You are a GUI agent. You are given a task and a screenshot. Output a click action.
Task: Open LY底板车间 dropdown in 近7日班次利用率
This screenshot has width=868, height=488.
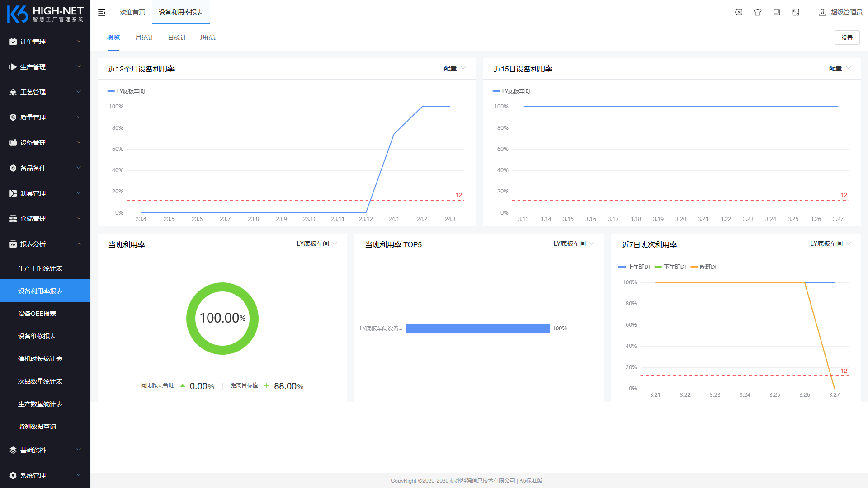(830, 244)
